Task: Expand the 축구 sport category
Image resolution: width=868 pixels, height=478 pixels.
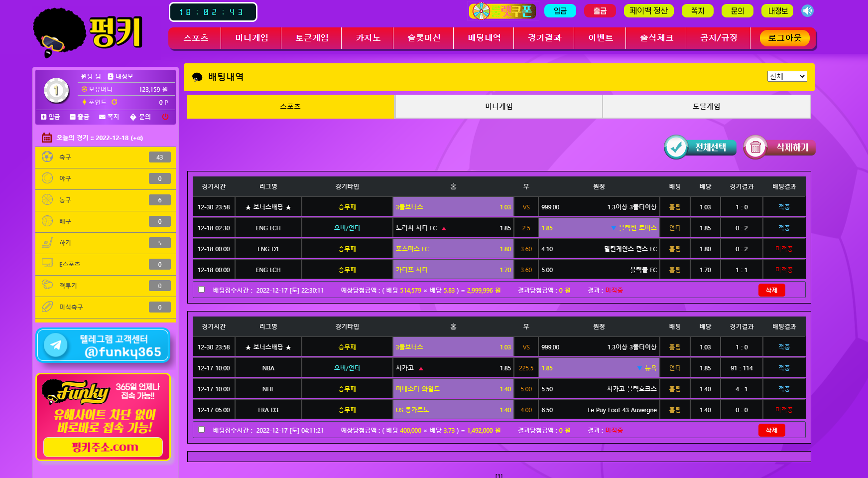Action: point(105,157)
